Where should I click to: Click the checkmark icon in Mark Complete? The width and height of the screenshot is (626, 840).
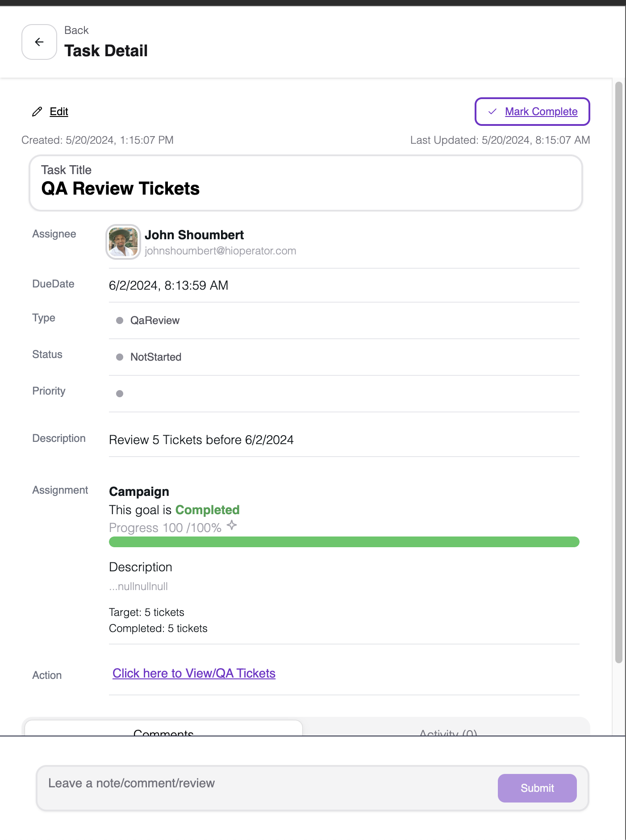pyautogui.click(x=492, y=112)
